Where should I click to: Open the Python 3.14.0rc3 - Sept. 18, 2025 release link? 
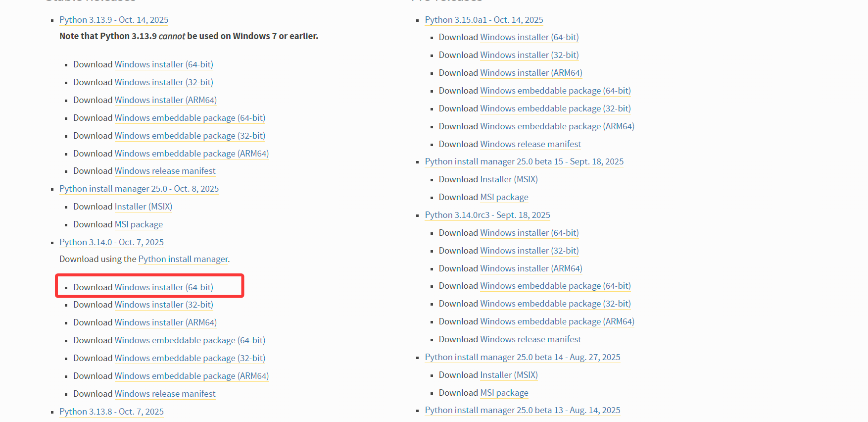pos(487,215)
